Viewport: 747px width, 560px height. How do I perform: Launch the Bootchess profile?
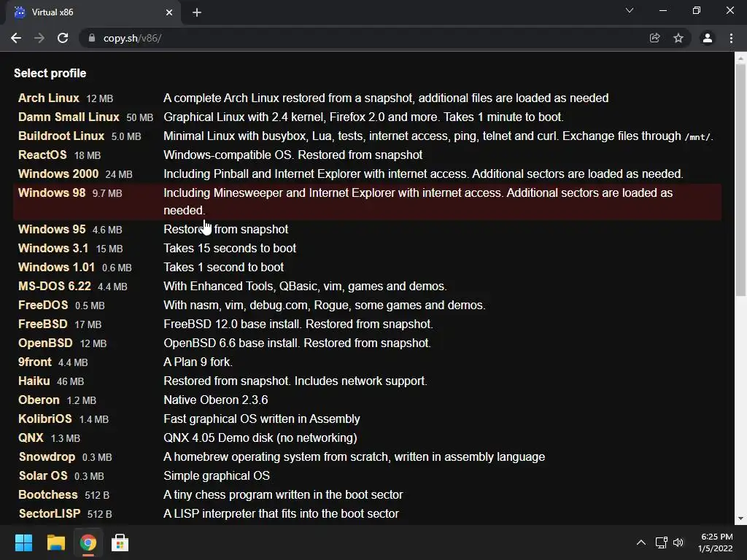[x=47, y=495]
